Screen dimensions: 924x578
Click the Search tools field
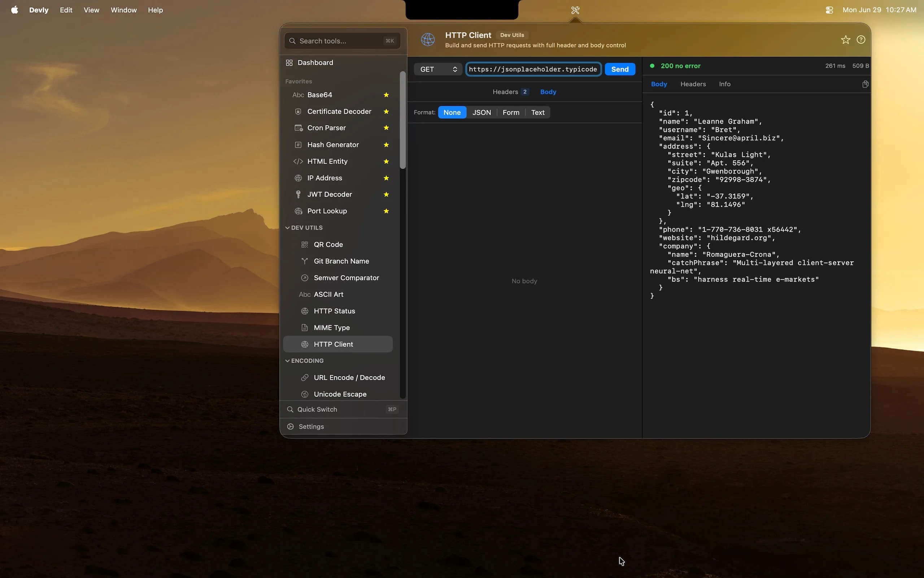pyautogui.click(x=342, y=41)
